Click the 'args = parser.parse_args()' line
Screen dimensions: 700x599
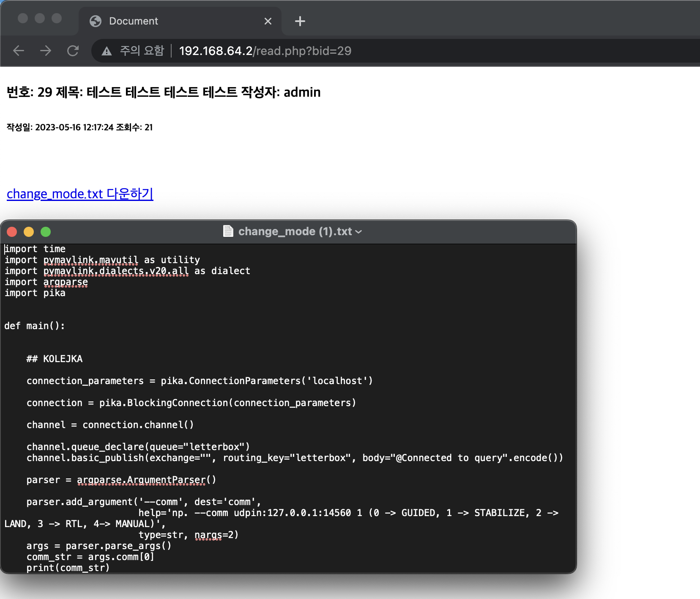click(x=99, y=546)
